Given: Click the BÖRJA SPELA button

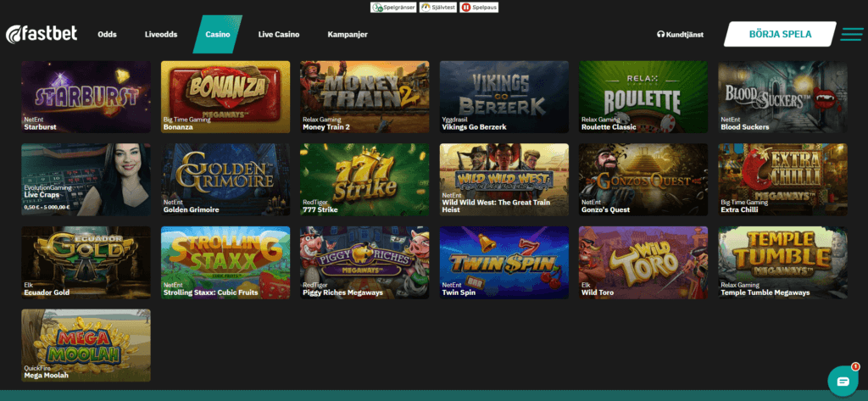Looking at the screenshot, I should click(x=780, y=35).
